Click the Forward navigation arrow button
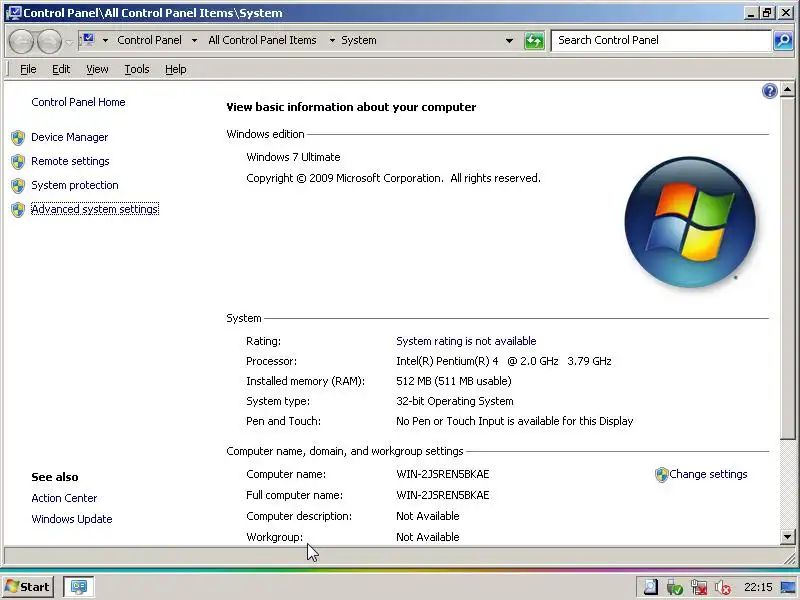Screen dimensions: 800x600 click(x=50, y=41)
